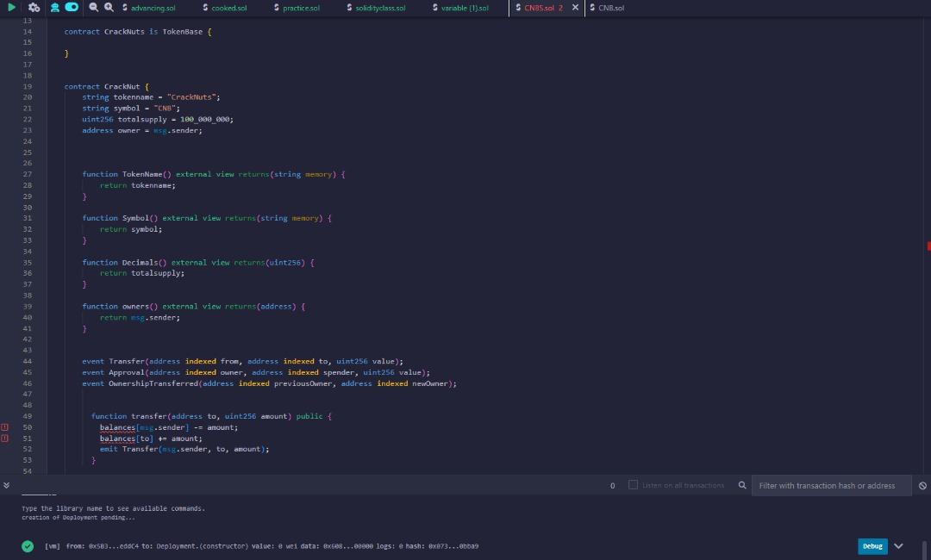This screenshot has width=931, height=560.
Task: Click the Debug button for the transaction
Action: point(872,546)
